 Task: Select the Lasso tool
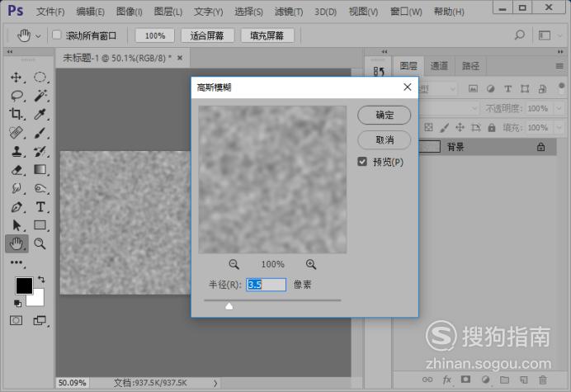tap(16, 96)
